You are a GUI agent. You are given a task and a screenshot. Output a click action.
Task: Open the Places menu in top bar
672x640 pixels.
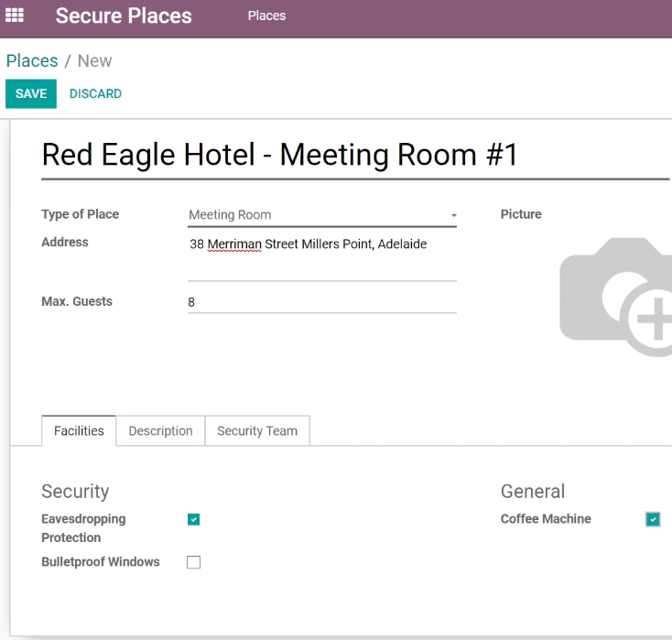coord(266,16)
